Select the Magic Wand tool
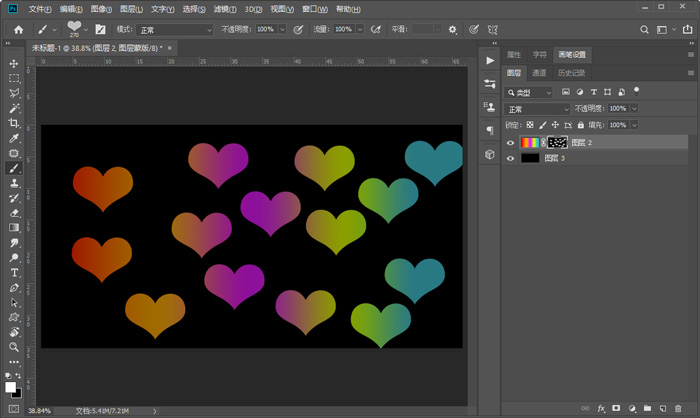This screenshot has height=418, width=700. [14, 108]
